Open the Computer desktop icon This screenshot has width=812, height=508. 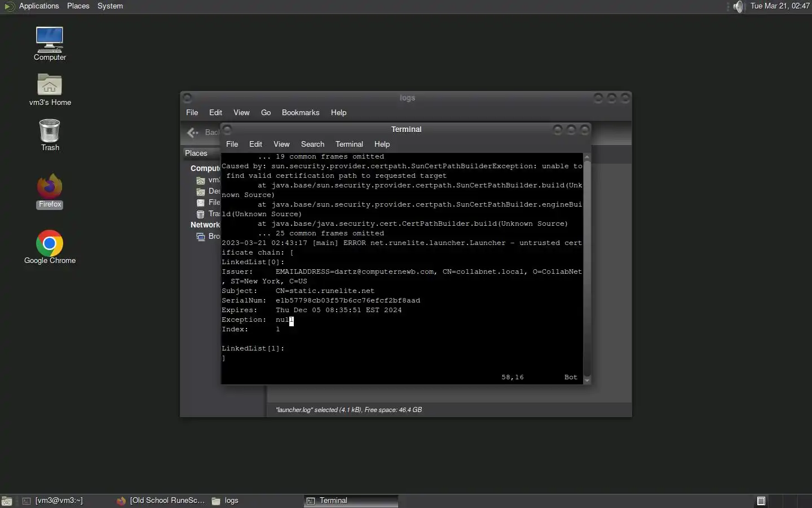click(x=50, y=43)
